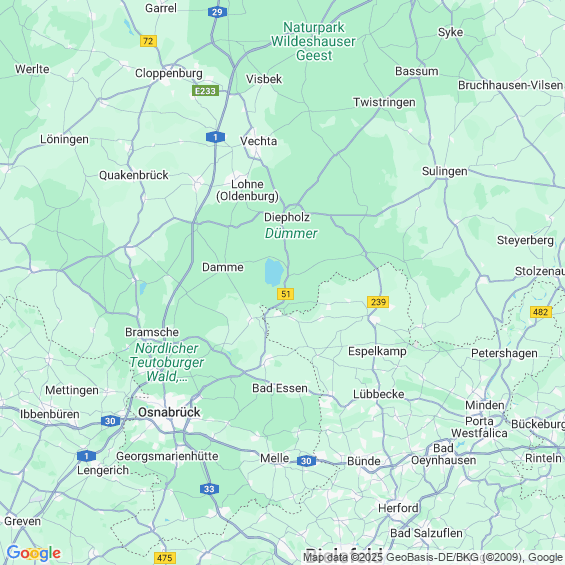The width and height of the screenshot is (565, 565).
Task: Click the Diepholz town label
Action: coord(287,217)
